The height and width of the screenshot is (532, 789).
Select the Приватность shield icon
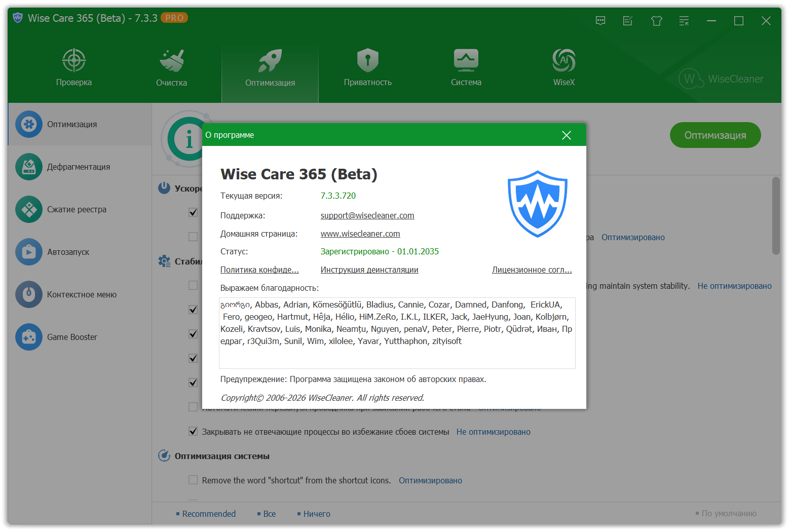point(367,61)
